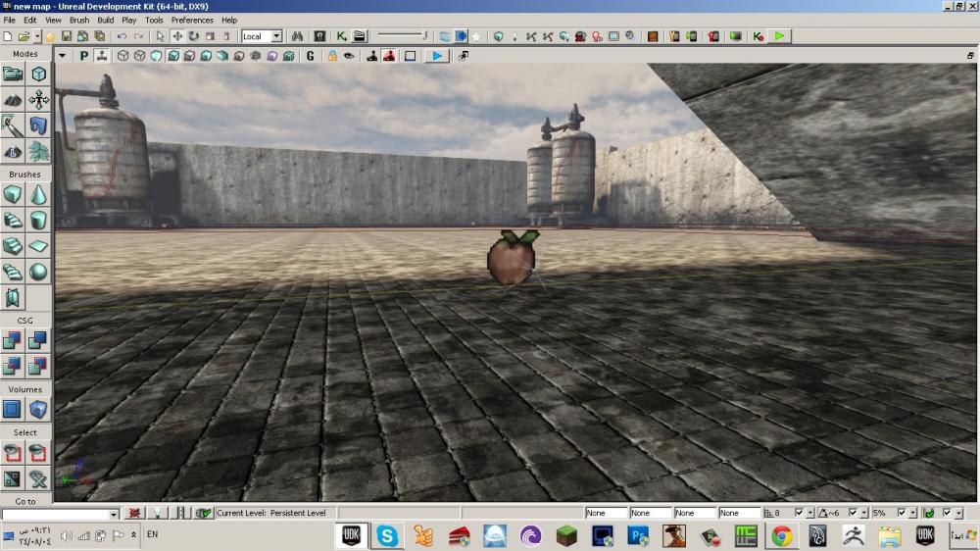Click the Undo arrow icon
980x551 pixels.
click(x=122, y=36)
